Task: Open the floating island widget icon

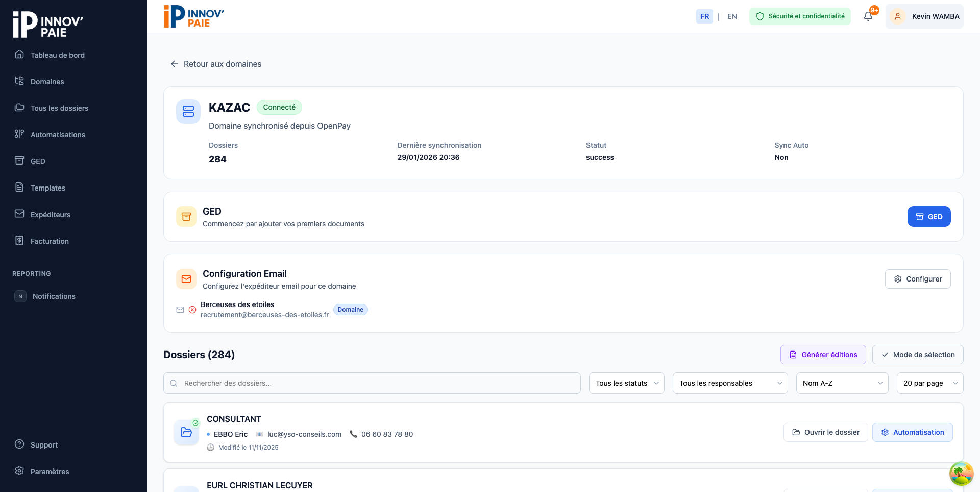Action: coord(961,473)
